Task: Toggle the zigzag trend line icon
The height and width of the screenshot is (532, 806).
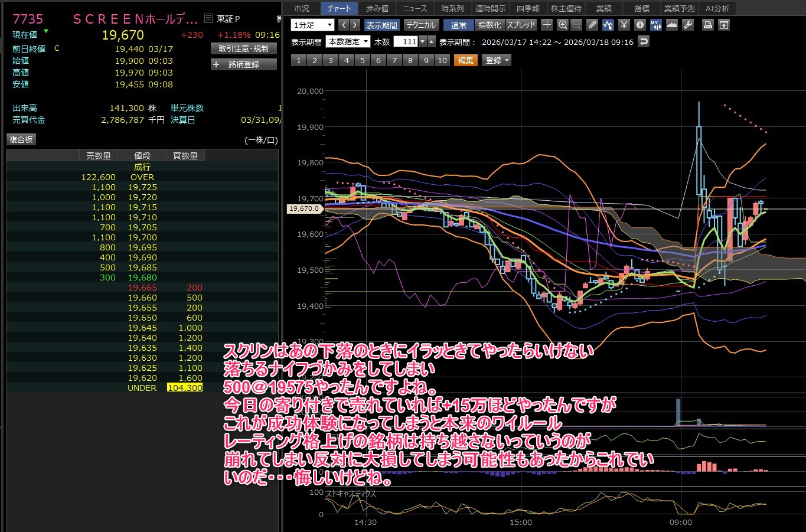Action: point(608,25)
